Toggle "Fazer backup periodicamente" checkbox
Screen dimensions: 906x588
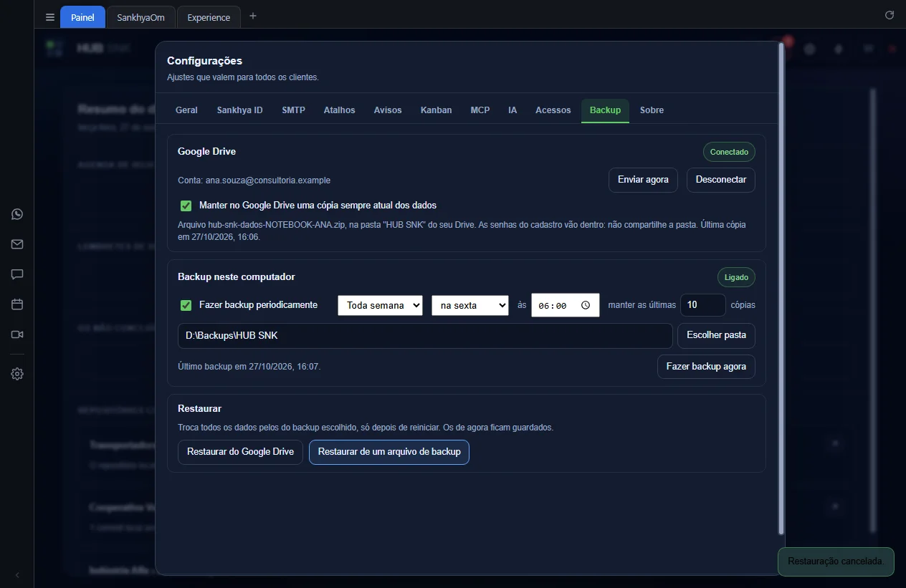[x=186, y=305]
